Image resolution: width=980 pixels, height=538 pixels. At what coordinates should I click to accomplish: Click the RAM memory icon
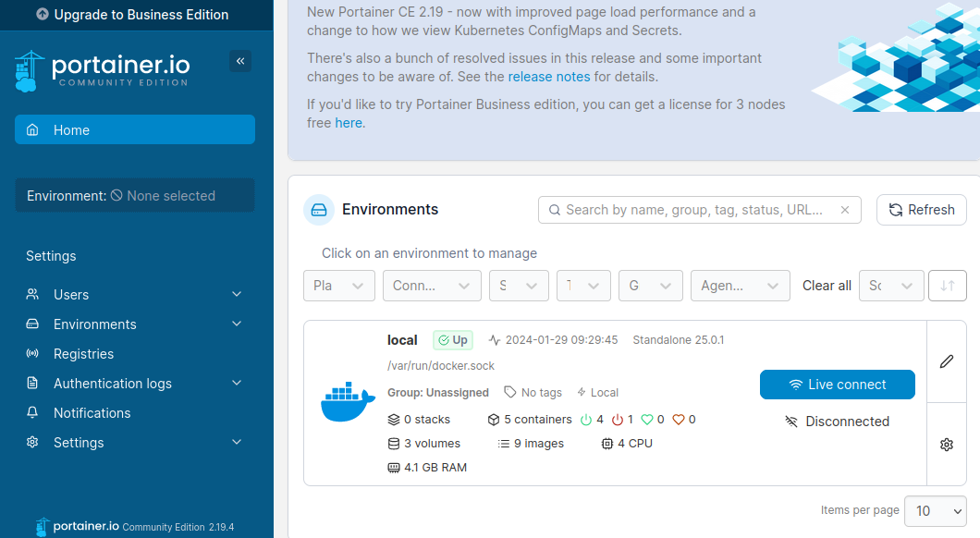[394, 468]
